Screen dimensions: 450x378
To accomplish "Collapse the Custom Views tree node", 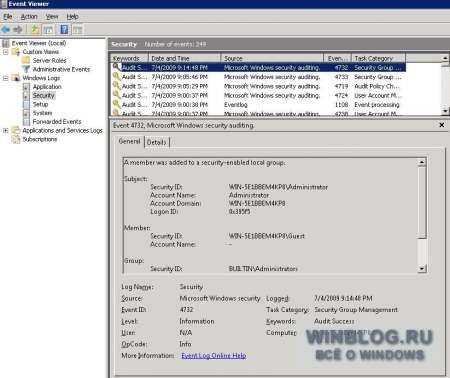I will [6, 52].
